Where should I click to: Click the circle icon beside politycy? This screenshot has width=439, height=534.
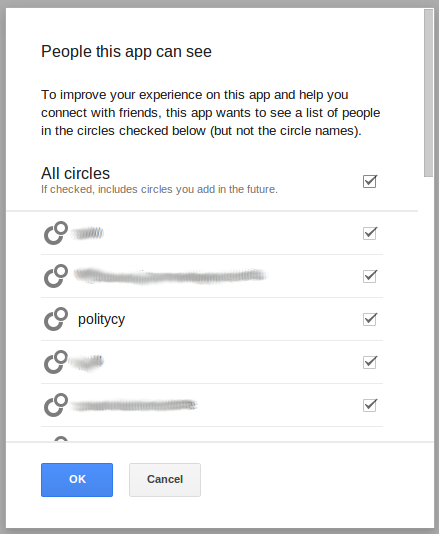(56, 319)
